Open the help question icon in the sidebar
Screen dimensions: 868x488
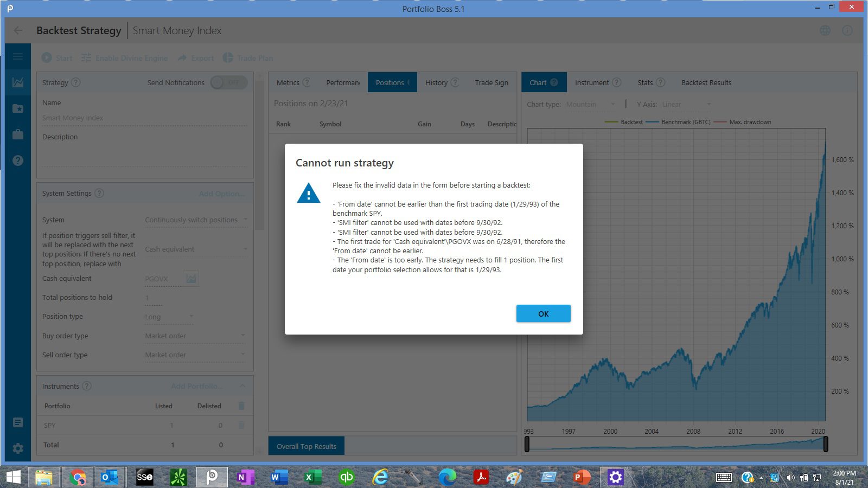[18, 160]
